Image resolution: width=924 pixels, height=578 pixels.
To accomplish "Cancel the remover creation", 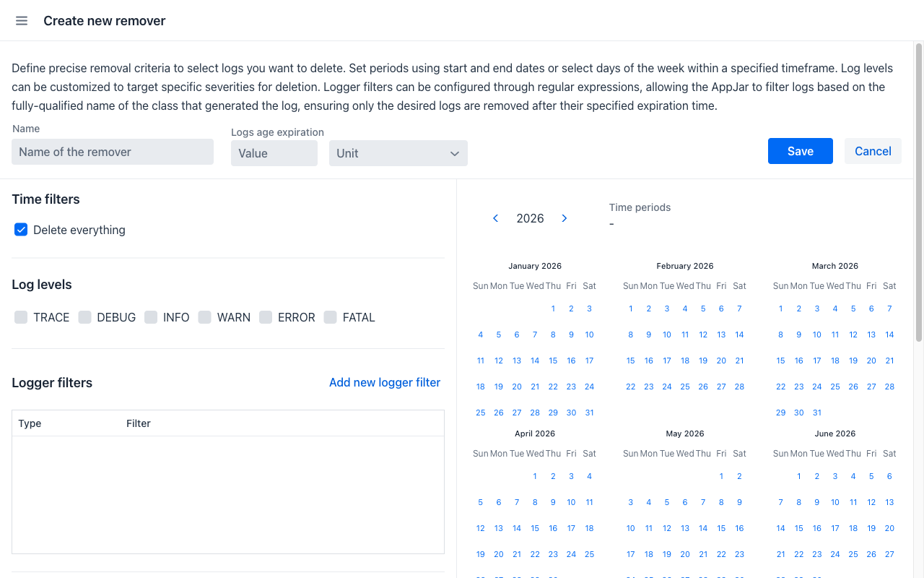I will tap(873, 151).
